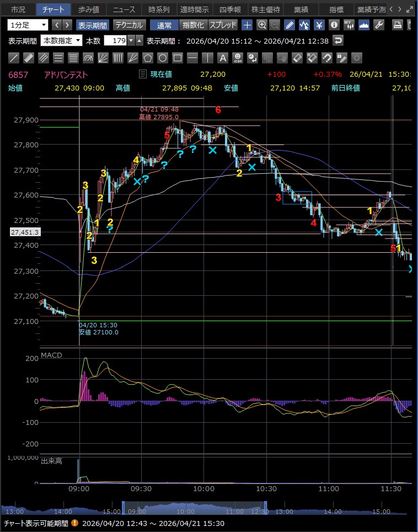Screen dimensions: 418x532
Task: Click the テクニカル button
Action: click(x=129, y=25)
